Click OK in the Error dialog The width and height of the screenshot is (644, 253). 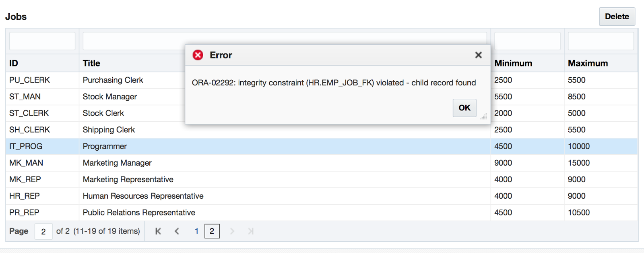point(464,108)
